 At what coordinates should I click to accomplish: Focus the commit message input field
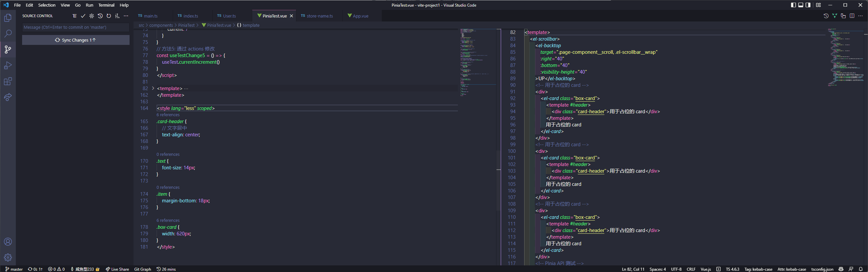(76, 27)
